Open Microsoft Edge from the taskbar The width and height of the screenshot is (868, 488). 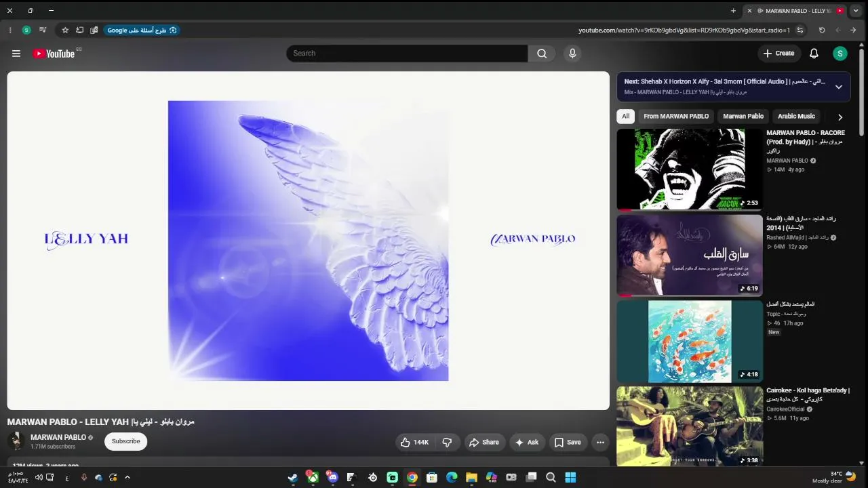tap(452, 477)
